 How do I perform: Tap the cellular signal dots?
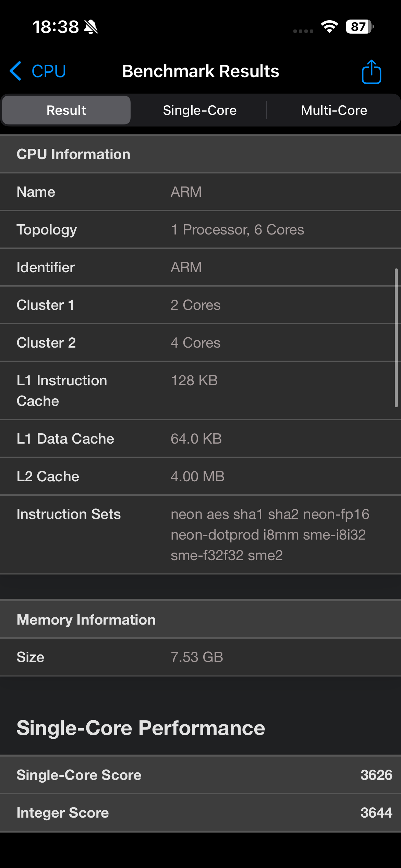coord(303,31)
